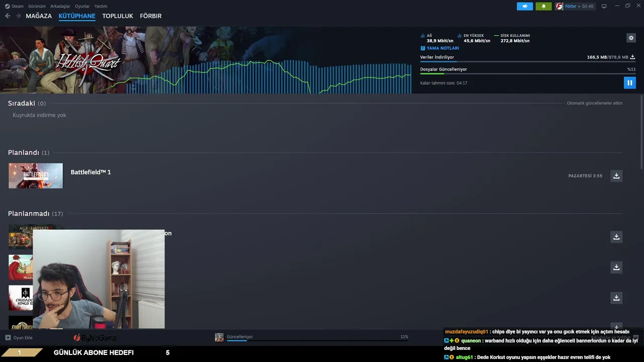This screenshot has width=644, height=362.
Task: Go forward with the right arrow
Action: (x=18, y=16)
